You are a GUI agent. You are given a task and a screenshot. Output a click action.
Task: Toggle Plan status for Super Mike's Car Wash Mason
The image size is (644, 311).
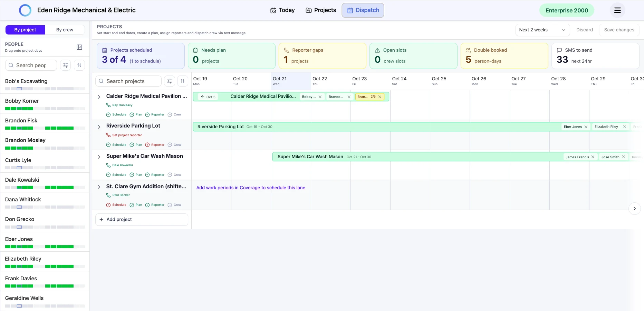point(136,175)
